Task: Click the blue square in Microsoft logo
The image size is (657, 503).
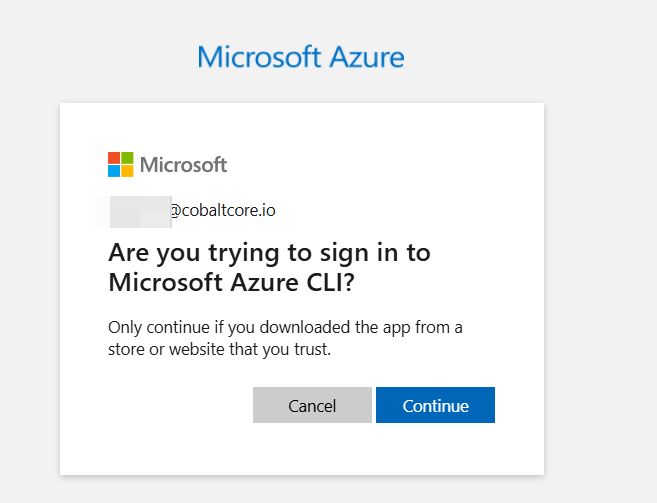Action: (114, 171)
